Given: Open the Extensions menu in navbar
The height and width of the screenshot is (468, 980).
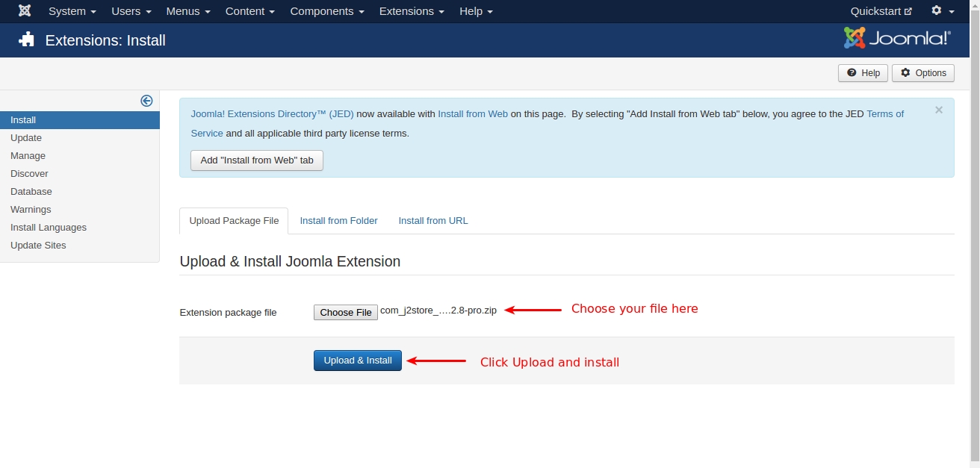Looking at the screenshot, I should [412, 11].
